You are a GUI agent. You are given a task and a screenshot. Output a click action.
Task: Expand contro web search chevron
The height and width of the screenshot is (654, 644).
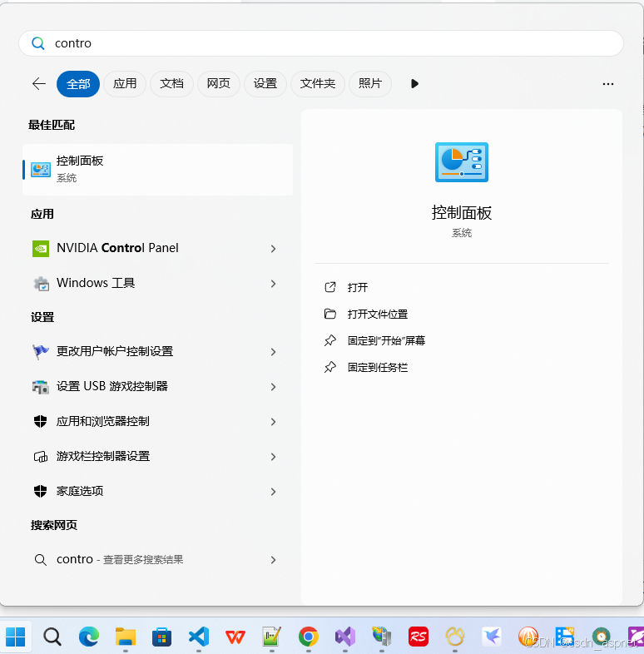click(x=273, y=560)
